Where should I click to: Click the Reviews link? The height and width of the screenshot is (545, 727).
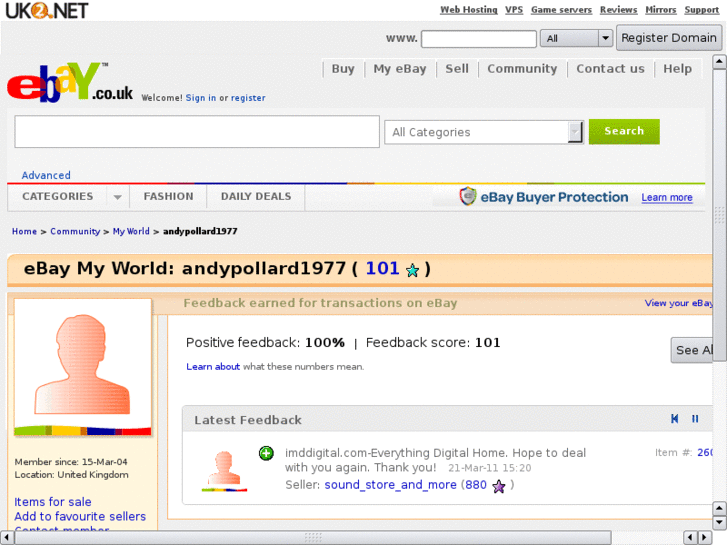pos(619,10)
